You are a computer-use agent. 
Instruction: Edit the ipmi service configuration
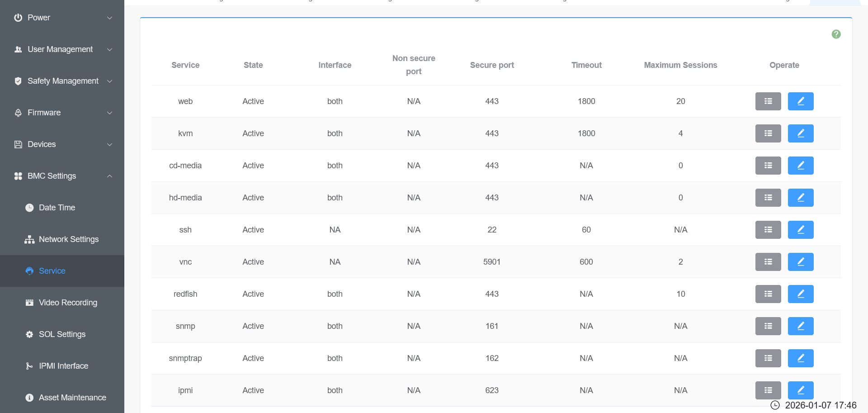[800, 390]
